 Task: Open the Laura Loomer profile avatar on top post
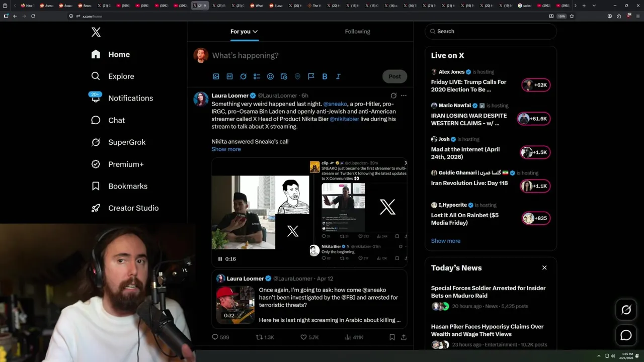click(x=201, y=99)
